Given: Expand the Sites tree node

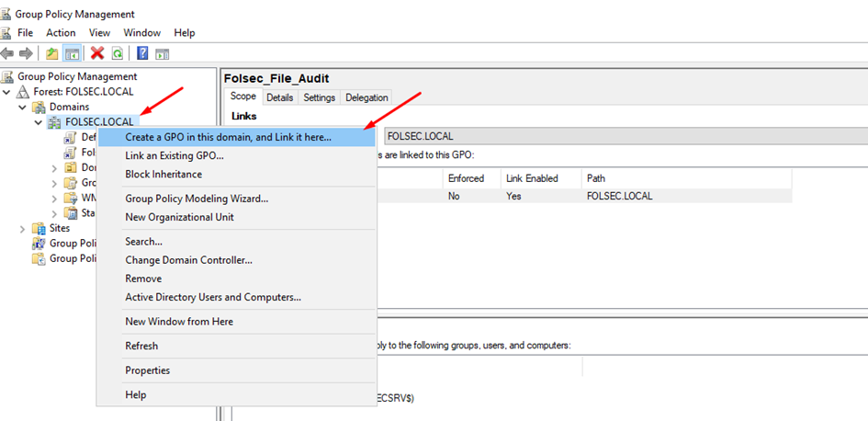Looking at the screenshot, I should [23, 228].
